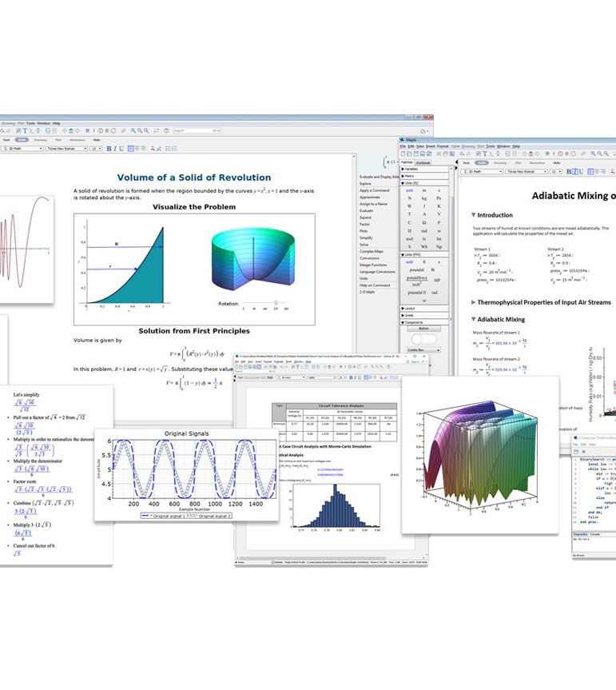Screen dimensions: 616x690
Task: Switch to the Workbook tab
Action: 423,162
